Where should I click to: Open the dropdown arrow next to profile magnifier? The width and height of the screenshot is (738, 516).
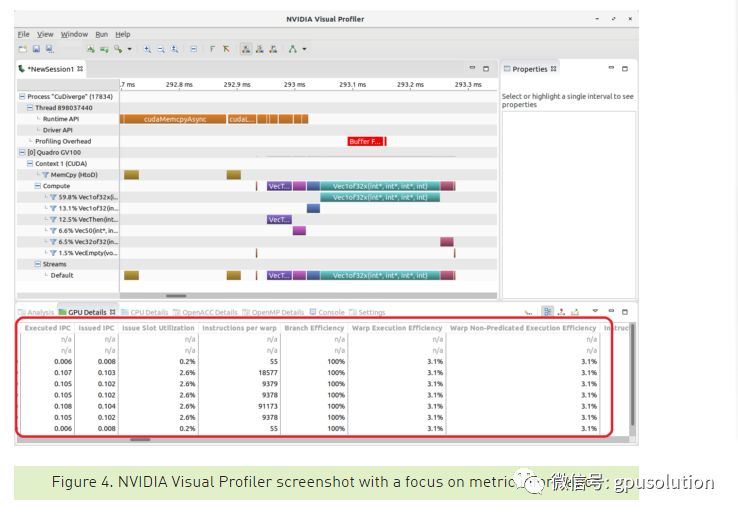pyautogui.click(x=129, y=49)
